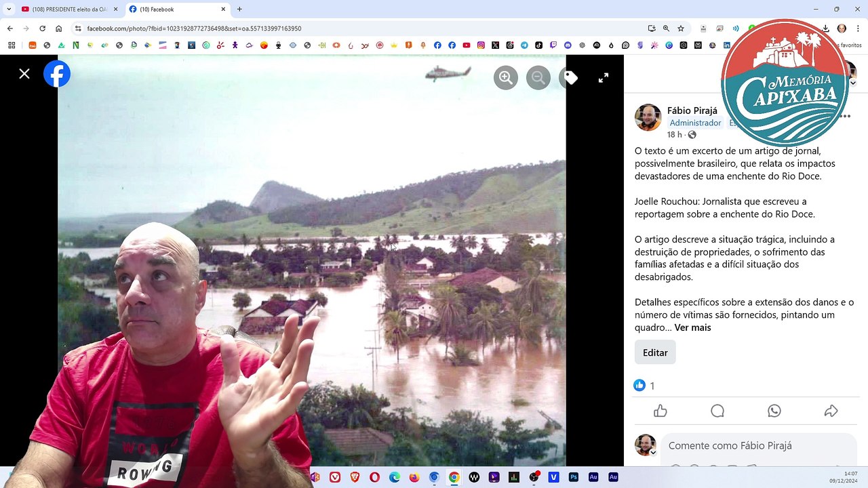Launch Brave browser from the taskbar
868x488 pixels.
[355, 477]
